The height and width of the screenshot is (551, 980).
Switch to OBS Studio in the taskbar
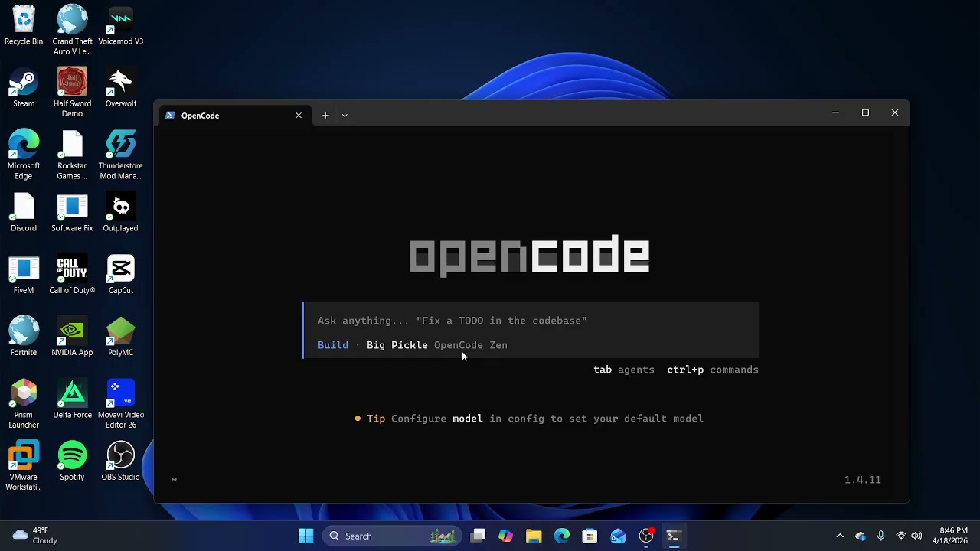(x=646, y=536)
